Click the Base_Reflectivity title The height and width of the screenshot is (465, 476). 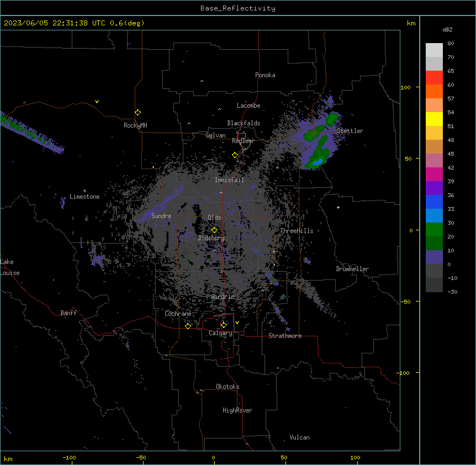click(238, 8)
